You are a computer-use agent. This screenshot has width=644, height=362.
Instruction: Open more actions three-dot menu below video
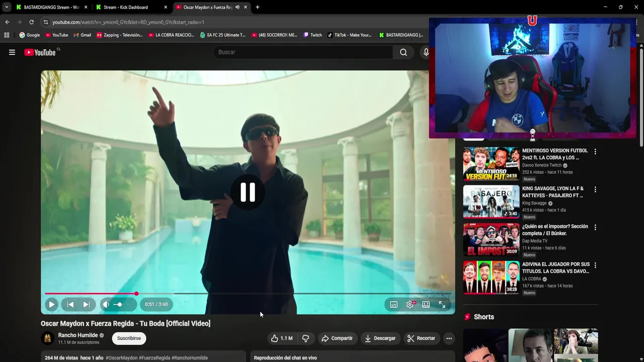click(449, 338)
